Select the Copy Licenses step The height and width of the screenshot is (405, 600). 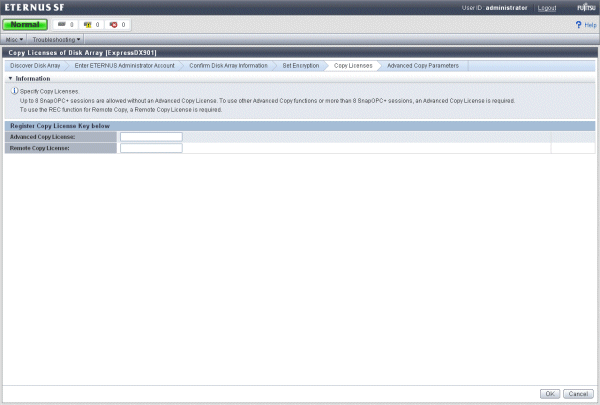point(353,66)
